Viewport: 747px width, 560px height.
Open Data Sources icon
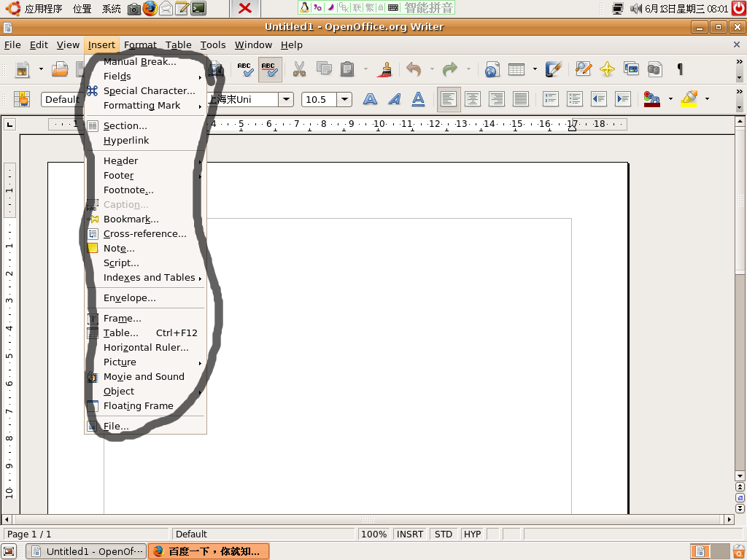pos(655,69)
